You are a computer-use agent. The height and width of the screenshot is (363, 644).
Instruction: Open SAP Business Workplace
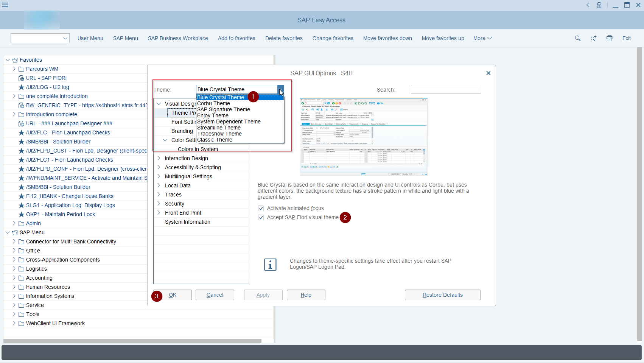point(178,38)
